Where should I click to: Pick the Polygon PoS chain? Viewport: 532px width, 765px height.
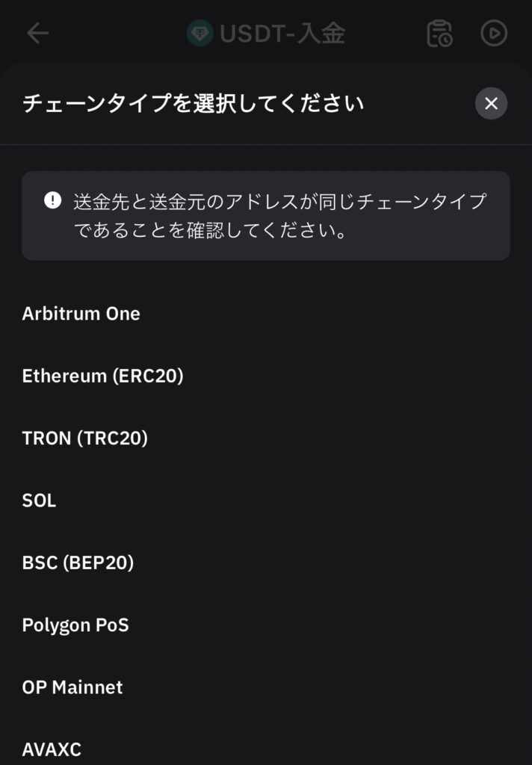click(x=266, y=625)
